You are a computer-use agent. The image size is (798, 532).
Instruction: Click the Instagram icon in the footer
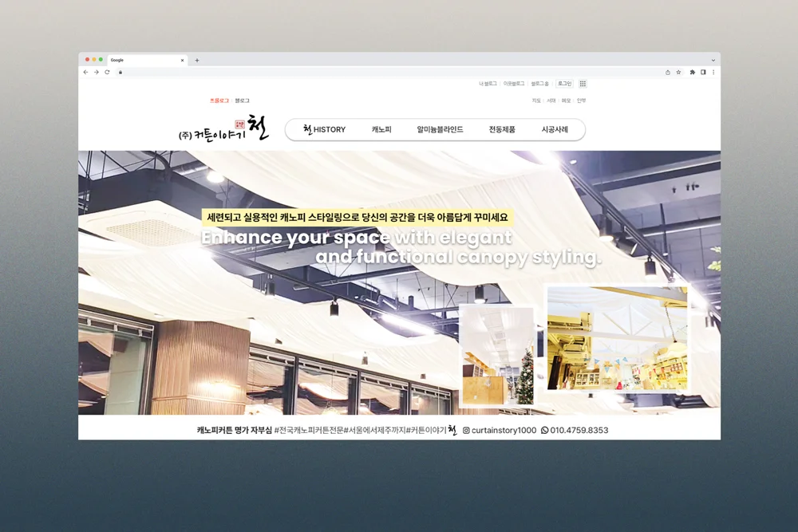(466, 430)
